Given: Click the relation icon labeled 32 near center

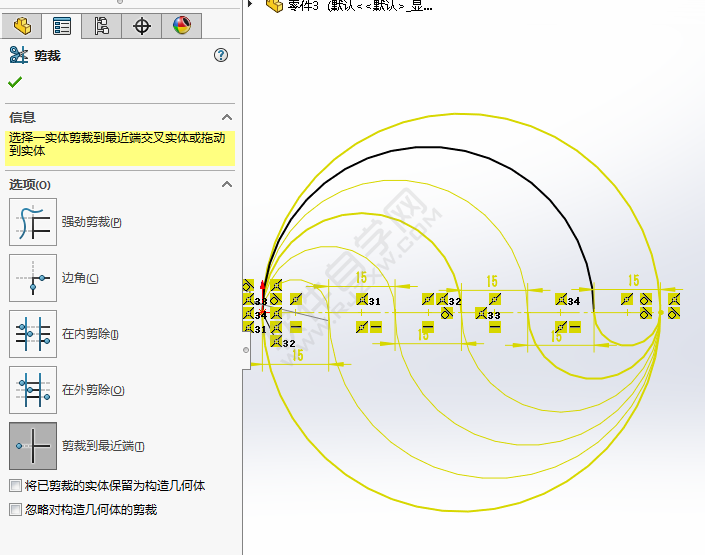Looking at the screenshot, I should coord(443,299).
